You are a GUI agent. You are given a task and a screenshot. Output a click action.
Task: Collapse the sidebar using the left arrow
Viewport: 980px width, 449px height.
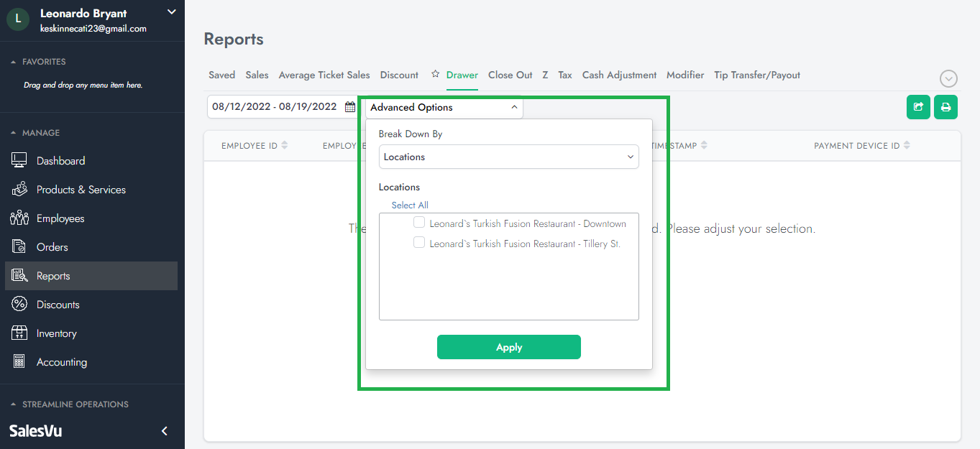point(165,431)
